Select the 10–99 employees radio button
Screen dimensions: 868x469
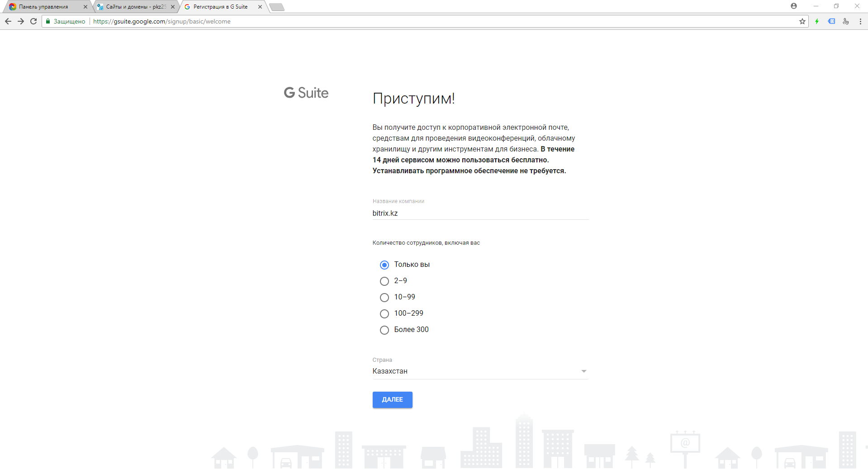[x=384, y=298]
